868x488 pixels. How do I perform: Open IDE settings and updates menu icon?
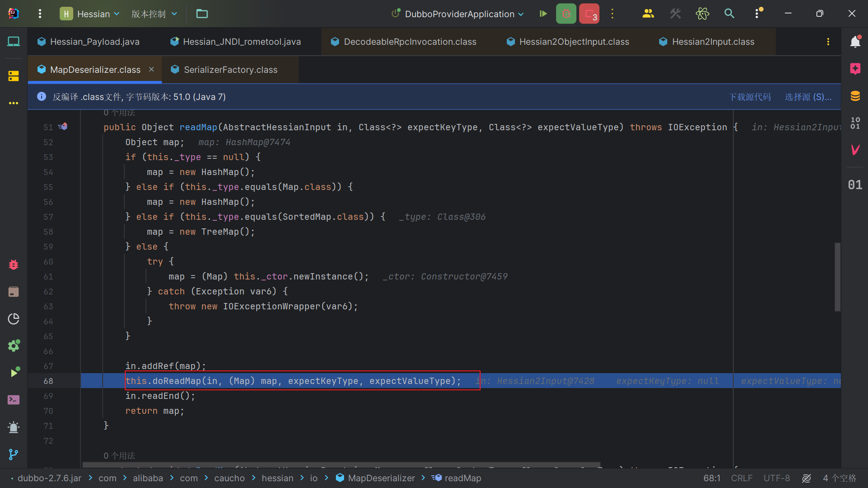tap(758, 13)
